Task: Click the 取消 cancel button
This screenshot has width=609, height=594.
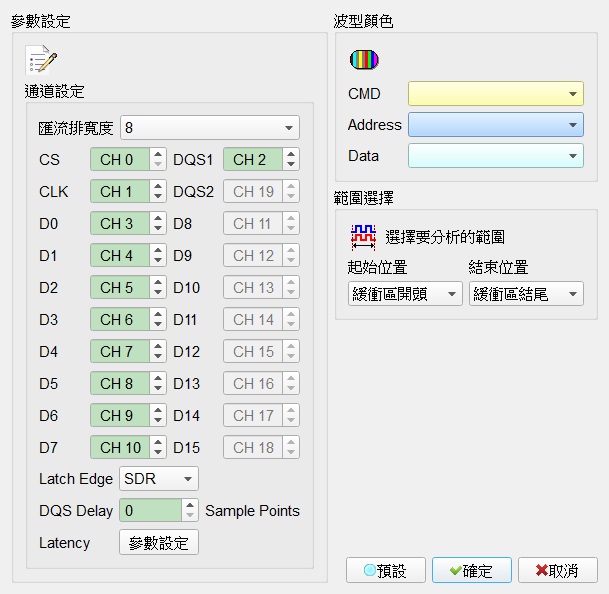Action: coord(558,570)
